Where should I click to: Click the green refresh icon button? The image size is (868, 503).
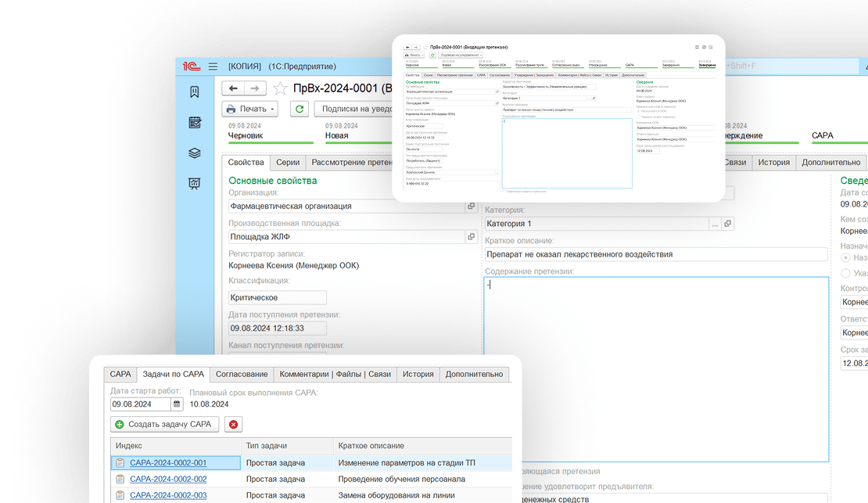299,110
